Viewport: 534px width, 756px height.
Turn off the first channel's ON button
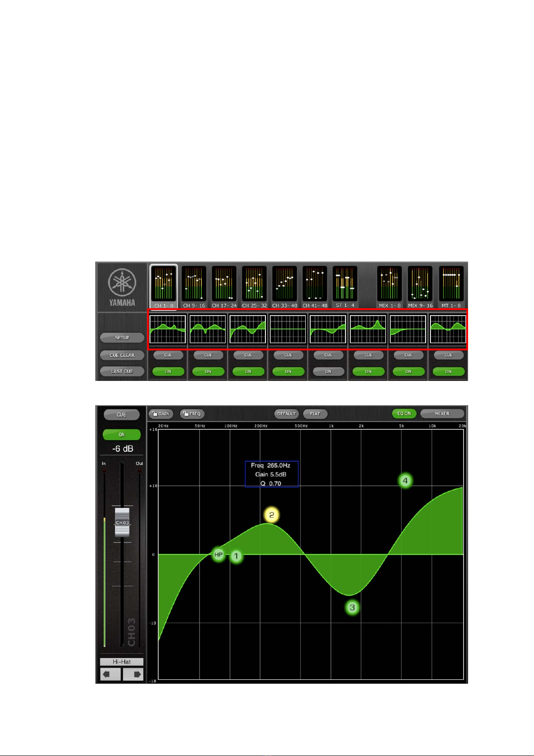(x=168, y=371)
